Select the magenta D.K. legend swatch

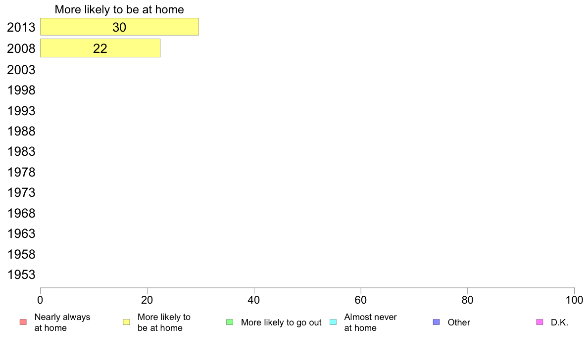[539, 322]
